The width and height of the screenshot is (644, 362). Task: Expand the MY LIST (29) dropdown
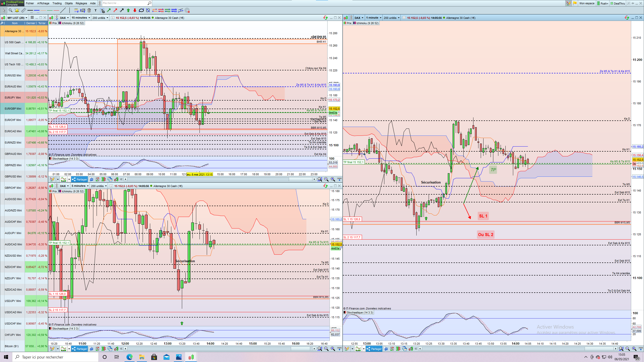pos(17,18)
